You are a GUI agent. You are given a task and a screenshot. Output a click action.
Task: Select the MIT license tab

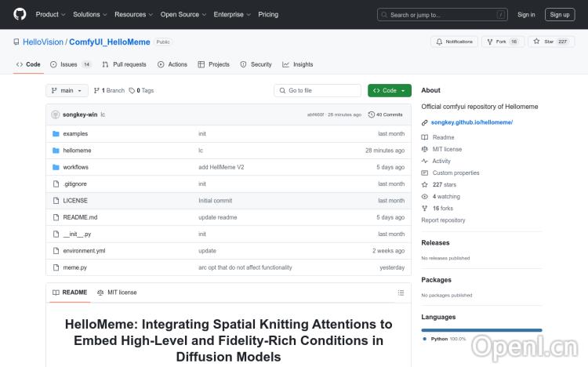(117, 293)
